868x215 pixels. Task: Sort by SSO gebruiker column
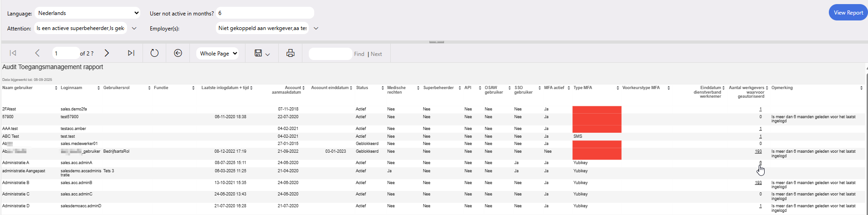pos(540,88)
